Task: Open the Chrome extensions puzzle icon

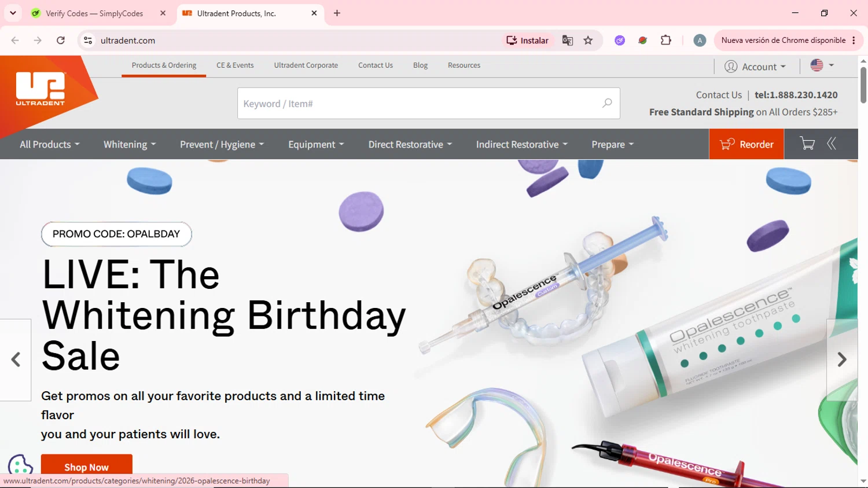Action: [666, 41]
